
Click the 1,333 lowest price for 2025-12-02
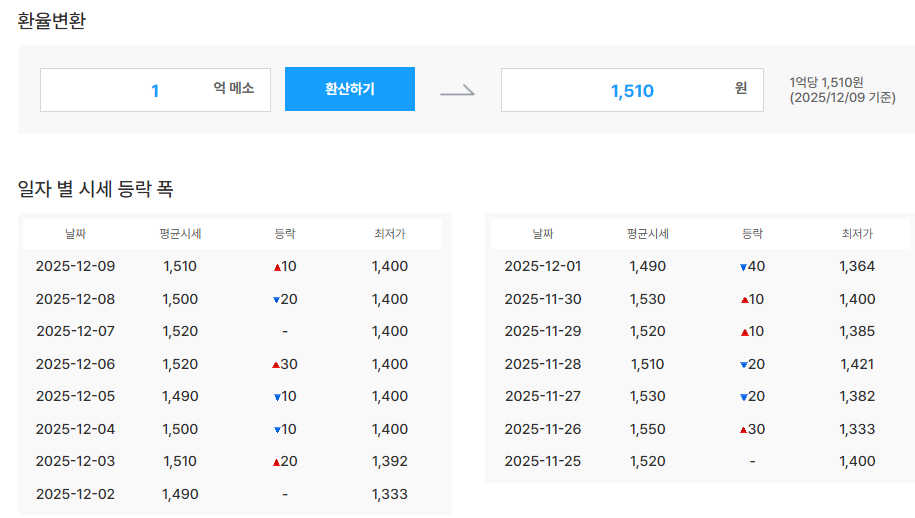click(x=390, y=495)
